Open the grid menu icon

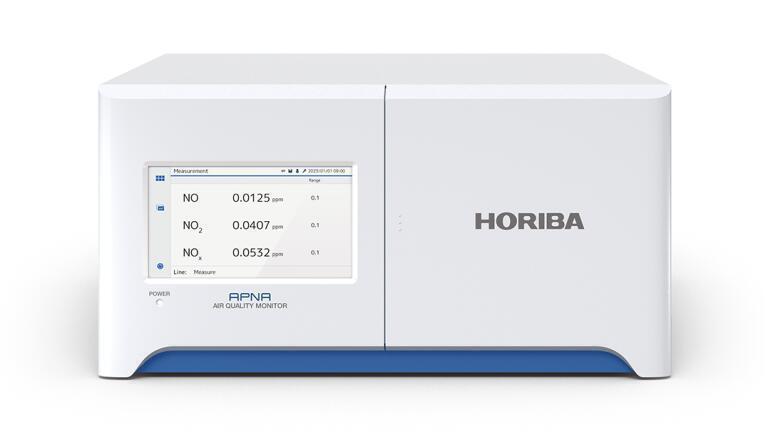coord(160,178)
